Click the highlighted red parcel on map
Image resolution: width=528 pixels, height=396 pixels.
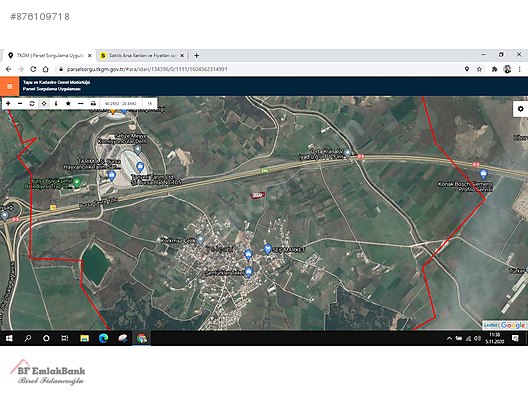pyautogui.click(x=257, y=195)
